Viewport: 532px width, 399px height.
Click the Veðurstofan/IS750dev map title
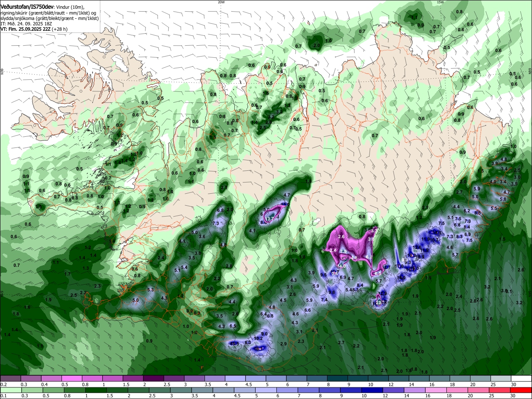tap(27, 7)
